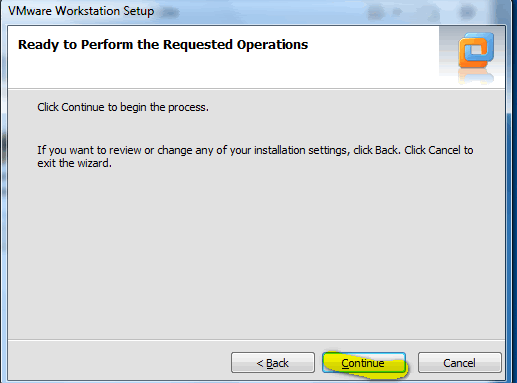This screenshot has height=383, width=517.
Task: Click the white header banner below the heading
Action: (220, 72)
